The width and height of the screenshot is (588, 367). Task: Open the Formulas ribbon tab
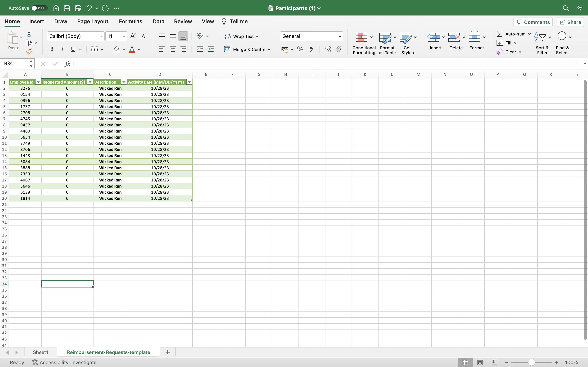(130, 21)
